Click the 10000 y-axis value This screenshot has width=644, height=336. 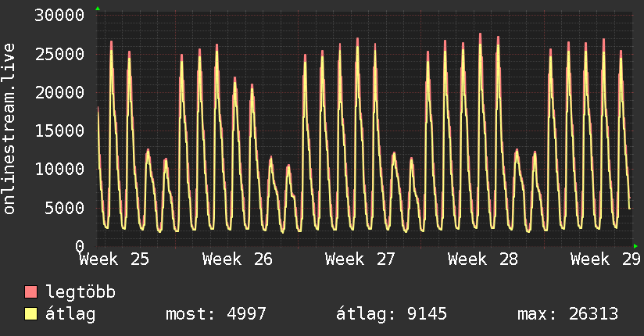(x=59, y=170)
